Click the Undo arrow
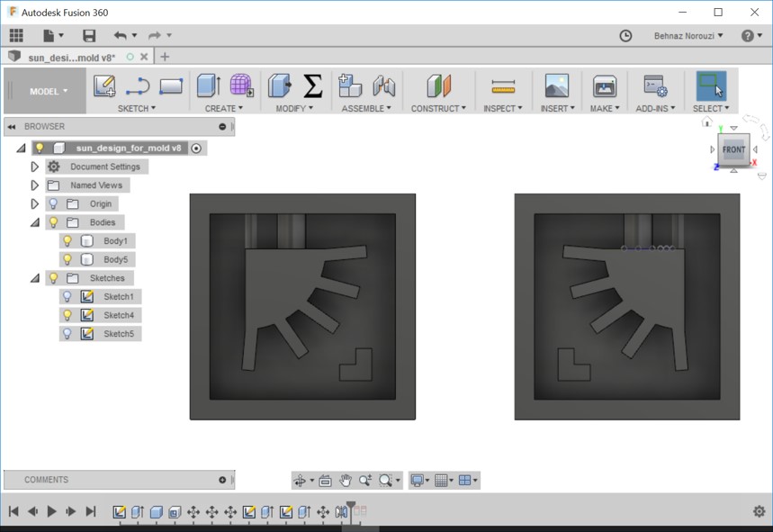Screen dimensions: 773x532 (x=120, y=35)
